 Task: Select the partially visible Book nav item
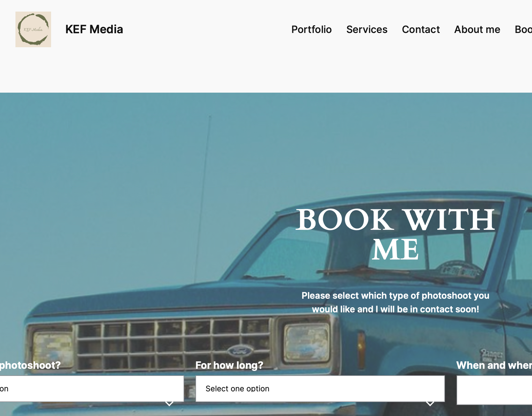[x=523, y=29]
